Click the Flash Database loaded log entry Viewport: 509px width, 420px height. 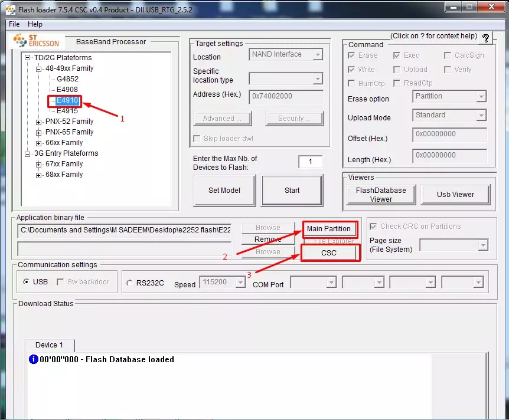click(107, 359)
